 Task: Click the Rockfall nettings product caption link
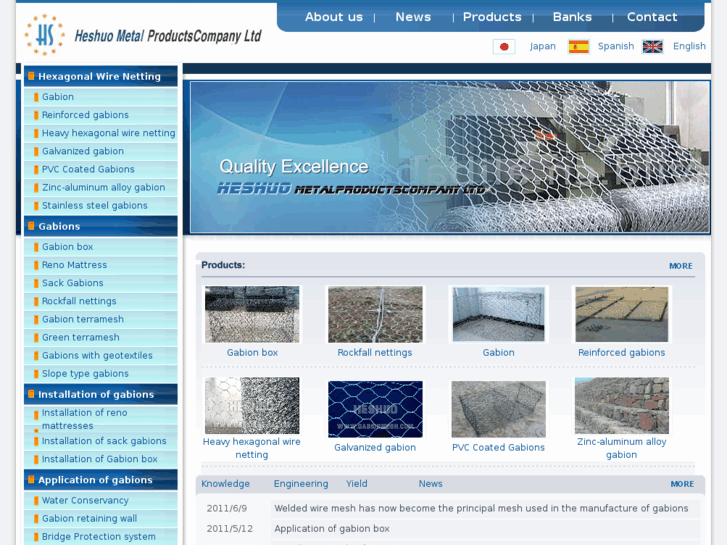pyautogui.click(x=375, y=353)
